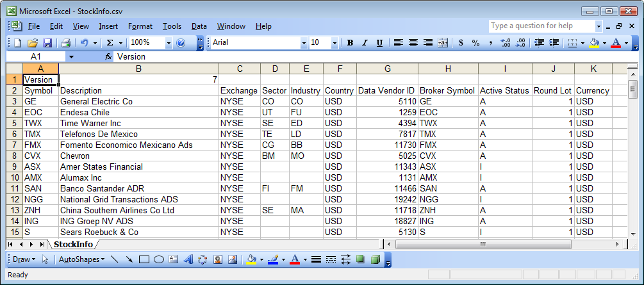Image resolution: width=644 pixels, height=285 pixels.
Task: Pick the Select Objects arrow tool
Action: coord(45,259)
